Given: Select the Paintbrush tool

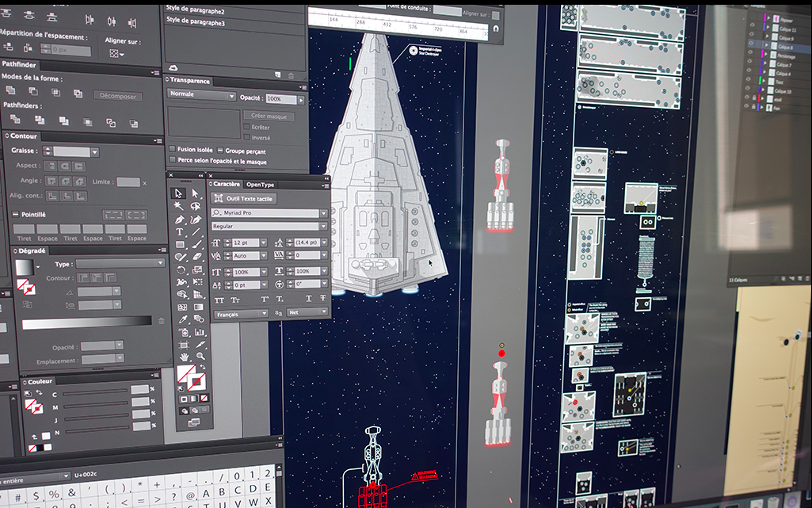Looking at the screenshot, I should coord(196,244).
